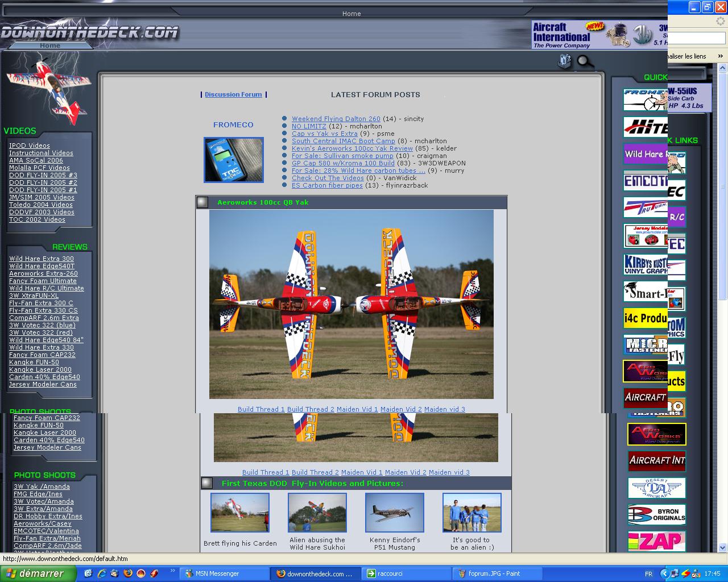Open the Brett flying his Carden thumbnail
Image resolution: width=728 pixels, height=582 pixels.
click(240, 513)
